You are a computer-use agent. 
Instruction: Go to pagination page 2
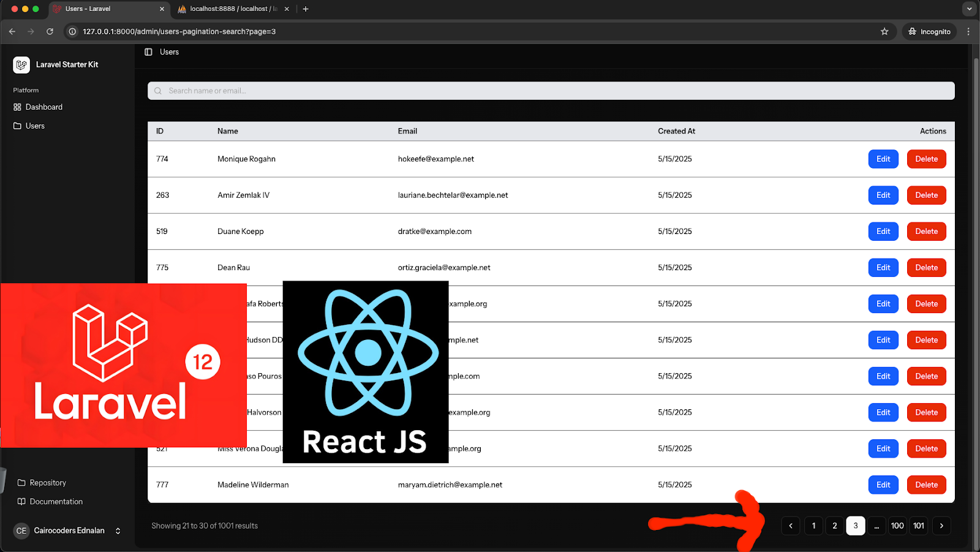coord(835,526)
